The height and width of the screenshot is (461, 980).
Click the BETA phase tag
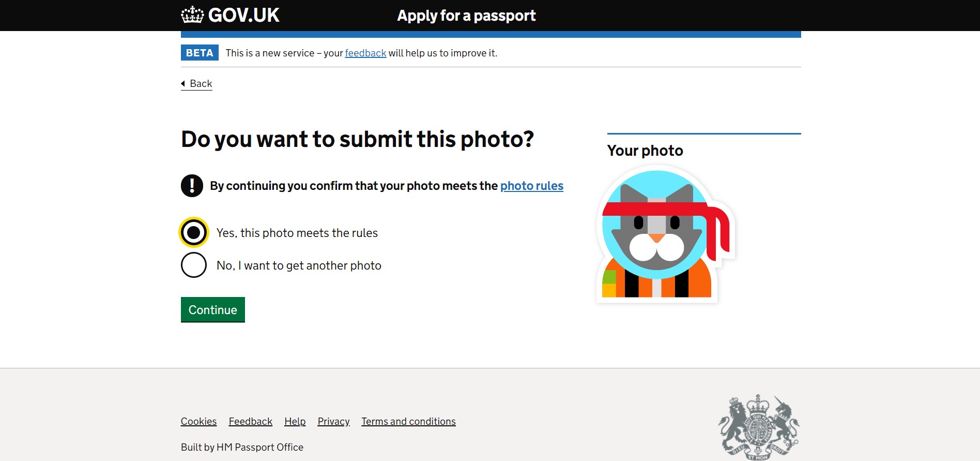(x=200, y=53)
